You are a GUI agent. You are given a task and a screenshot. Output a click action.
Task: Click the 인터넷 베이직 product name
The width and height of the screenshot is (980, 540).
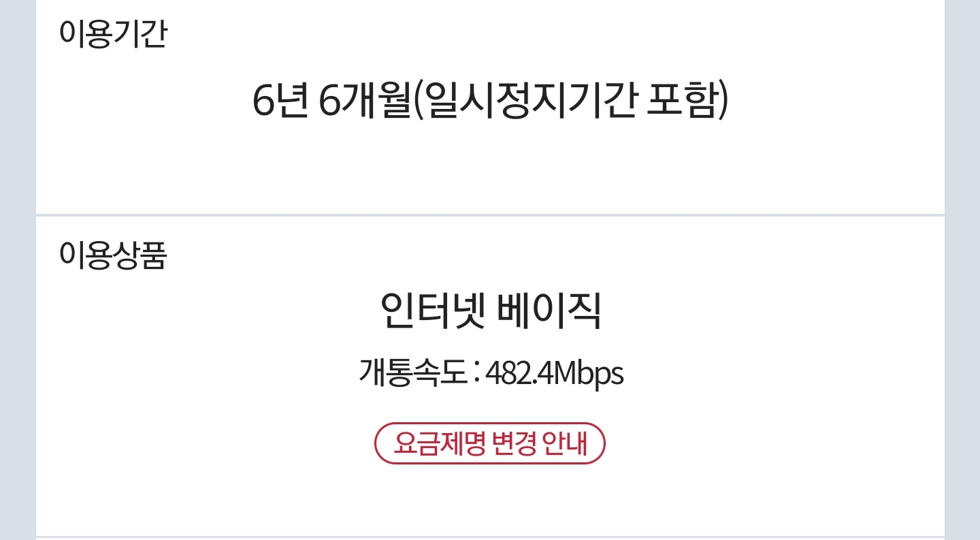[x=489, y=311]
